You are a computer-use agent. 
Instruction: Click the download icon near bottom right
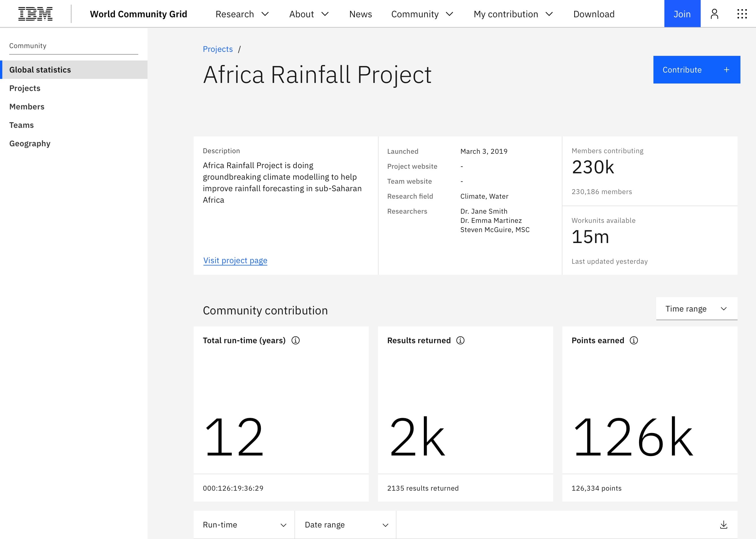pyautogui.click(x=723, y=524)
